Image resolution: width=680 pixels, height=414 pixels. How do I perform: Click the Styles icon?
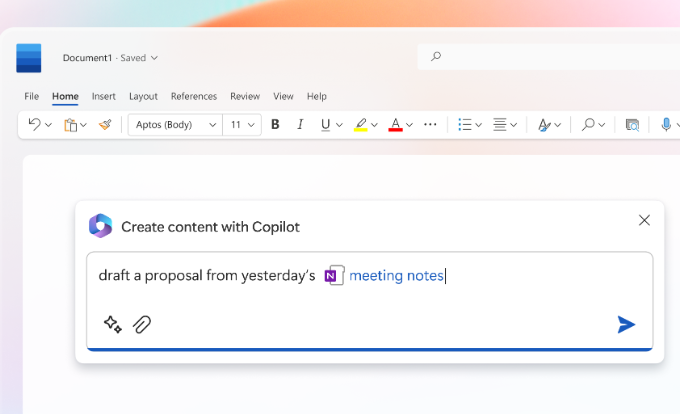[544, 125]
